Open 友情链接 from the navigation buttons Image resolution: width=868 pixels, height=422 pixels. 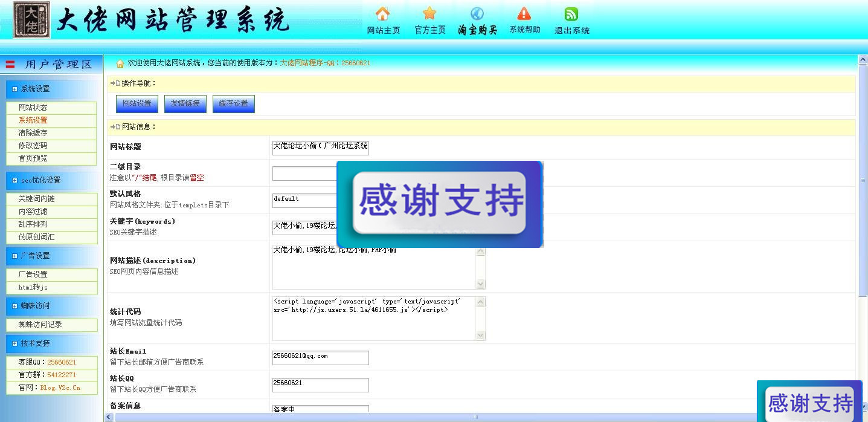coord(185,104)
